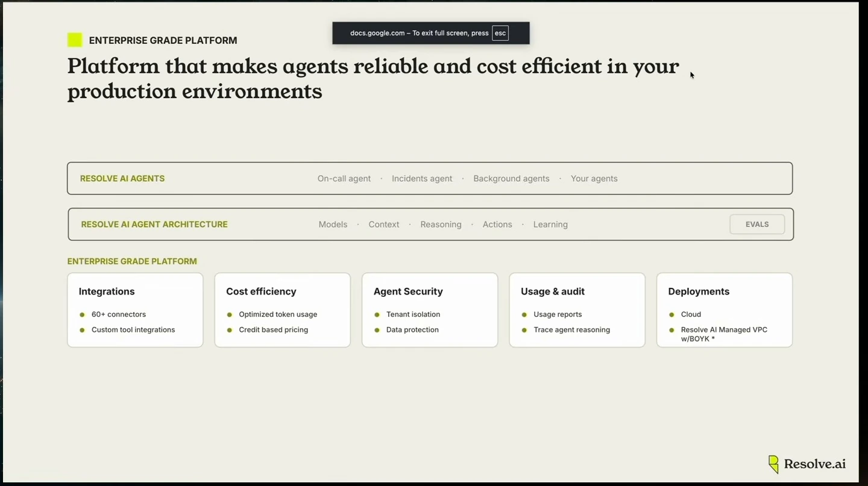This screenshot has height=486, width=868.
Task: Click the 'RESOLVE AI AGENTS' label
Action: pyautogui.click(x=122, y=178)
